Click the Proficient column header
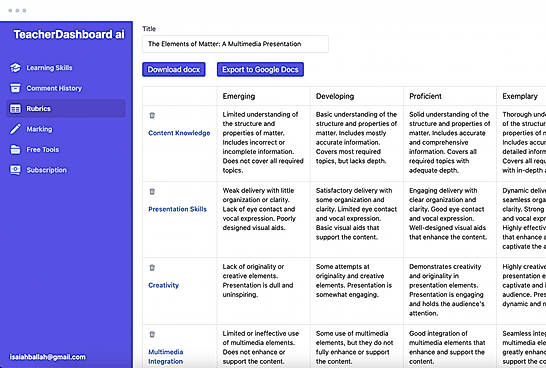546x368 pixels. (425, 96)
